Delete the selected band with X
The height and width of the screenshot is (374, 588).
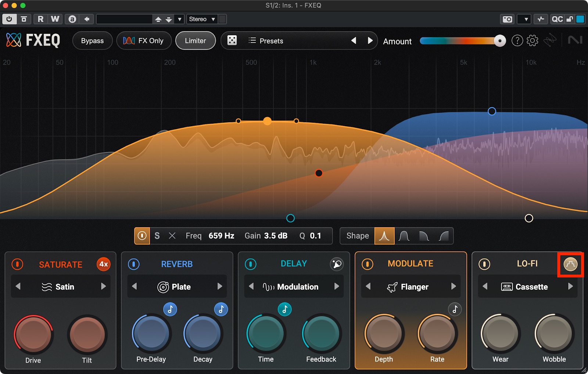pos(172,236)
